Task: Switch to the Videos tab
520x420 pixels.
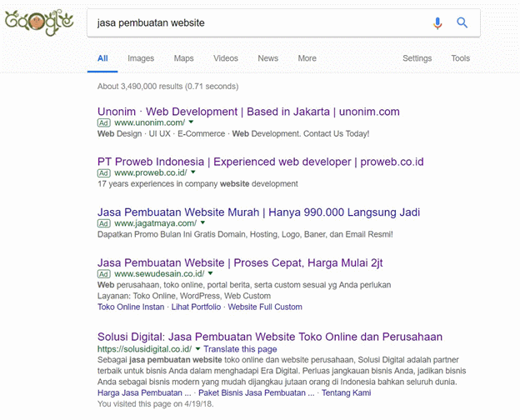Action: click(x=226, y=58)
